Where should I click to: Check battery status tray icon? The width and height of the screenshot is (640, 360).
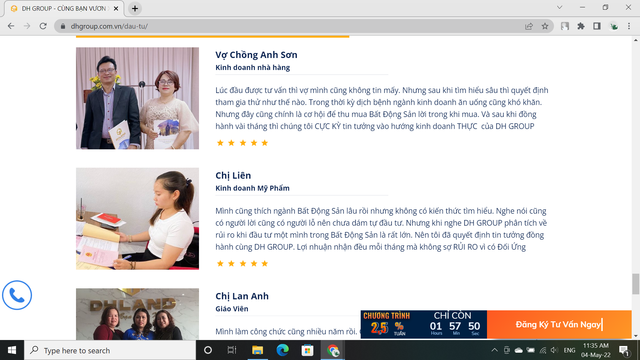pos(531,350)
